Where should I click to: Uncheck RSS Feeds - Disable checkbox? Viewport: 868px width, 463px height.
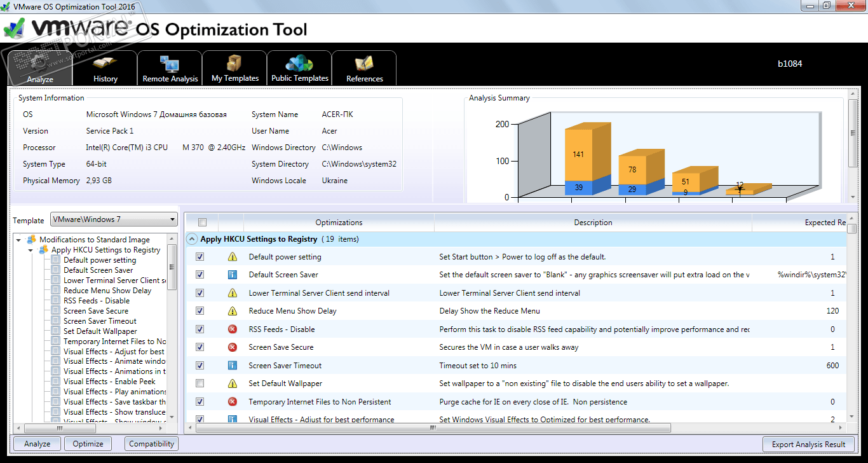200,329
